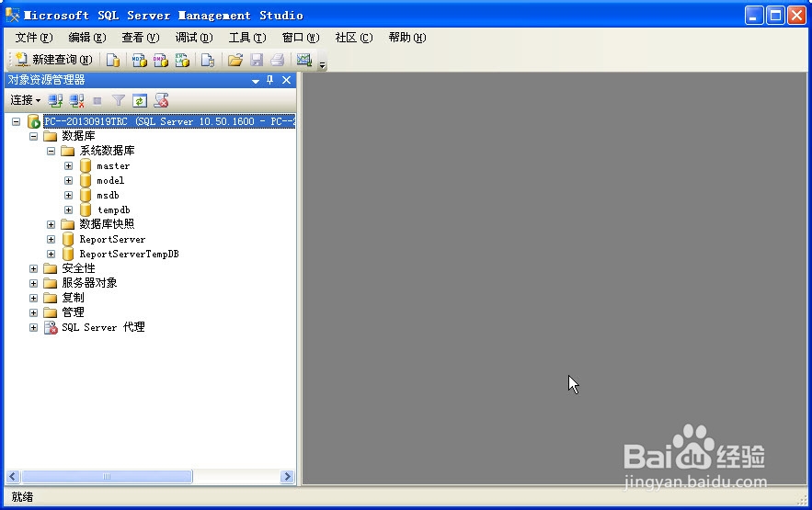Viewport: 812px width, 510px height.
Task: Click the Object Explorer horizontal scrollbar thumb
Action: 107,476
